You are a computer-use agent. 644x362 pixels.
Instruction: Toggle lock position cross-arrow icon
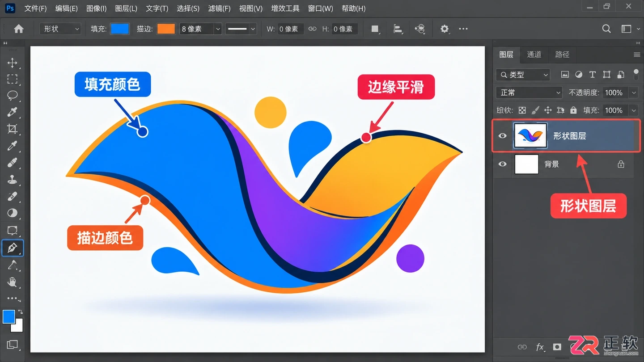548,110
